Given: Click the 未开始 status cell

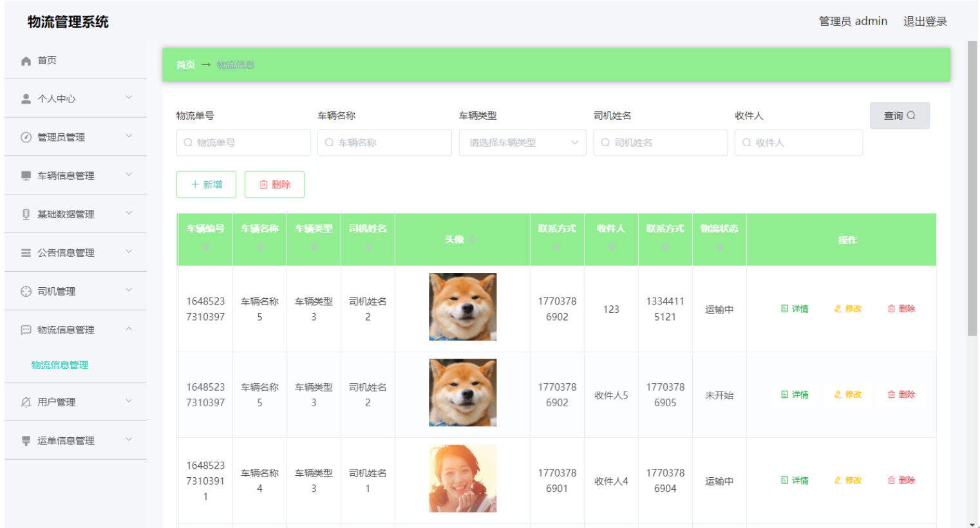Looking at the screenshot, I should 719,395.
